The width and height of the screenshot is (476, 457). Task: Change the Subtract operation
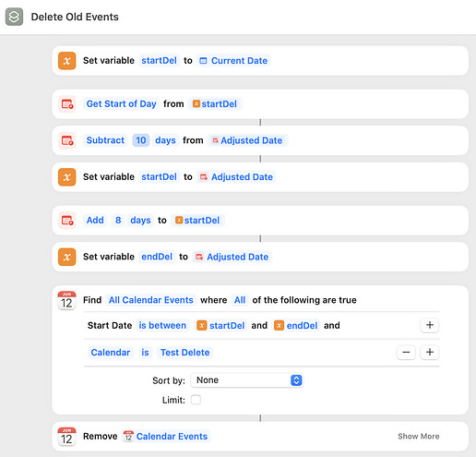pyautogui.click(x=105, y=140)
